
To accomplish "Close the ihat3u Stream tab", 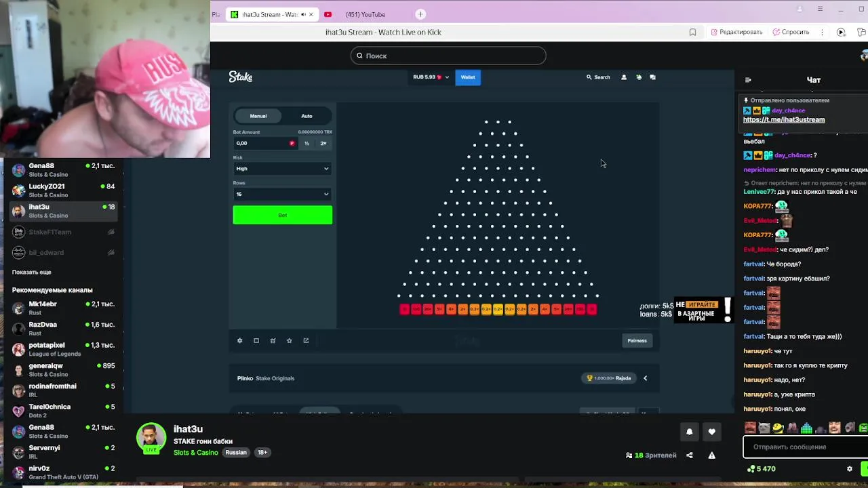I will point(311,14).
